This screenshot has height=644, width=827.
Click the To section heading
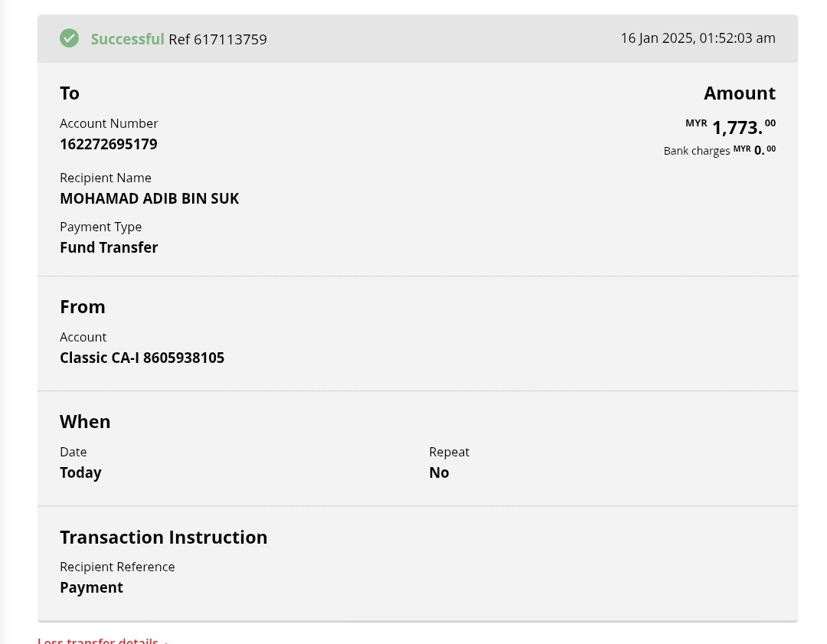pos(70,93)
